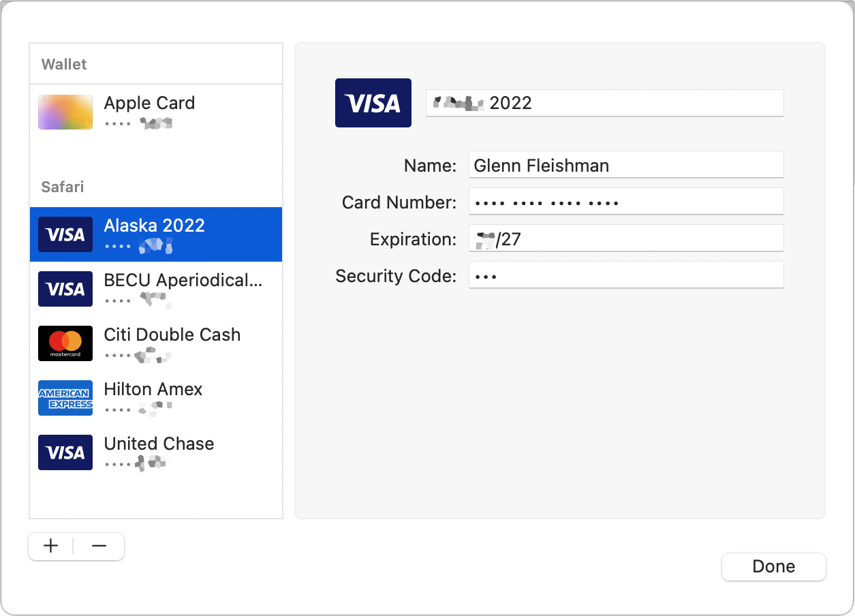Image resolution: width=855 pixels, height=616 pixels.
Task: Click the Security Code field
Action: 625,275
